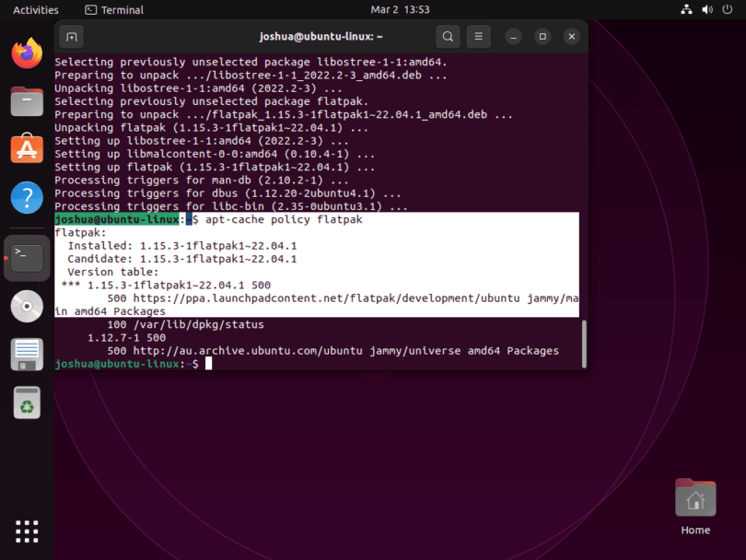Open Firefox from the dock
746x560 pixels.
coord(27,53)
